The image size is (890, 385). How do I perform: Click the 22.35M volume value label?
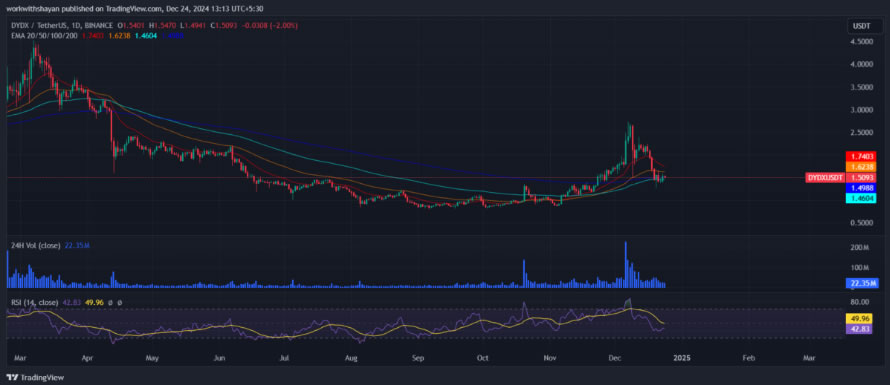click(x=861, y=283)
